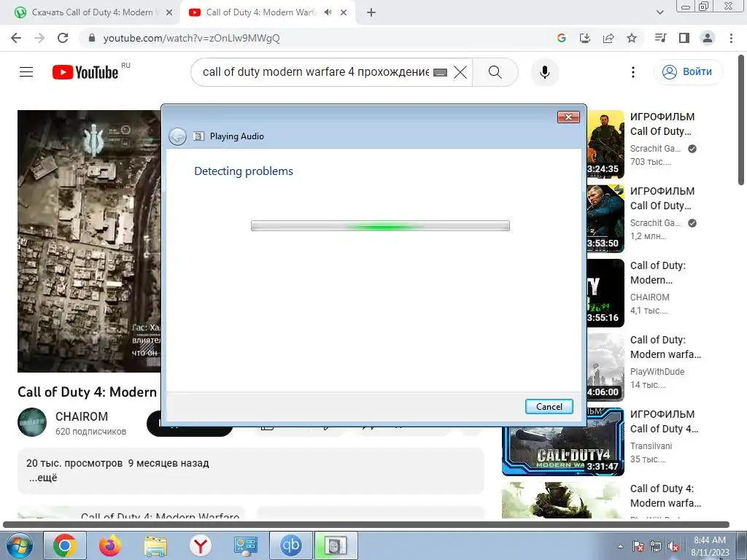Screen dimensions: 747x560
Task: Open Google icon in address bar
Action: [561, 38]
